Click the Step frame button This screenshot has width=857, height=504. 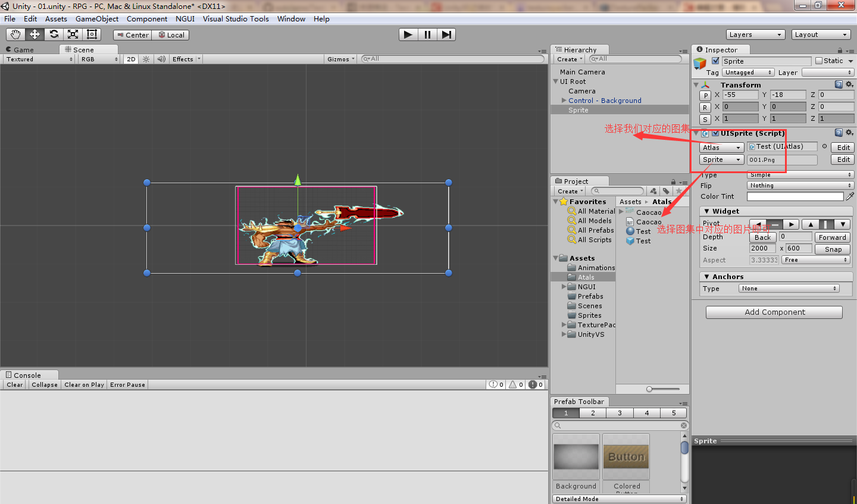click(x=446, y=34)
